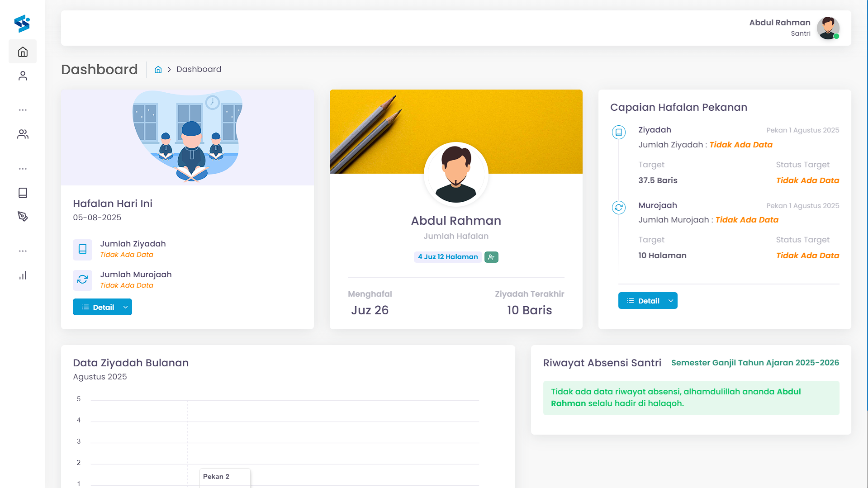Screen dimensions: 868x488
Task: Click the Ziyadah book icon in Capaian Hafalan Pekanan
Action: pyautogui.click(x=618, y=132)
